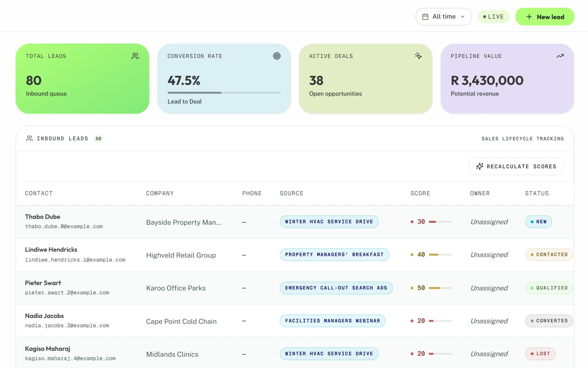Click the Status column header
This screenshot has width=588, height=368.
click(537, 193)
